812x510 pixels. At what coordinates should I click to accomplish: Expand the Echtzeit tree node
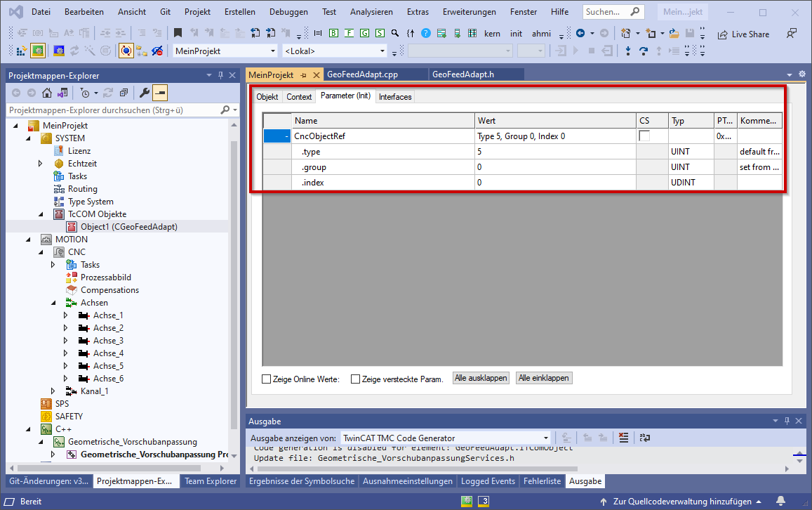pos(41,164)
